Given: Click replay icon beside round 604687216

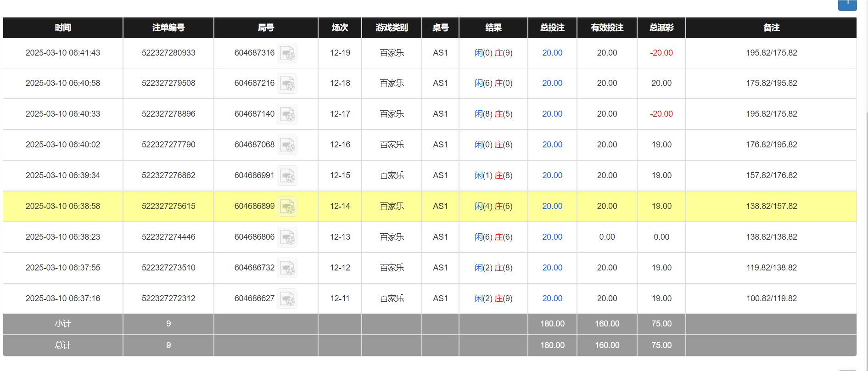Looking at the screenshot, I should point(287,84).
